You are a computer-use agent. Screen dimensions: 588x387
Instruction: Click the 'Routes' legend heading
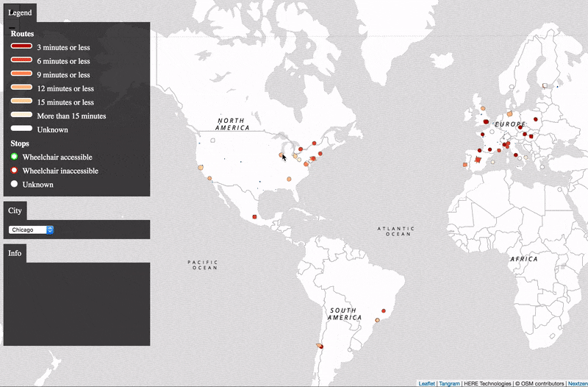click(x=22, y=33)
